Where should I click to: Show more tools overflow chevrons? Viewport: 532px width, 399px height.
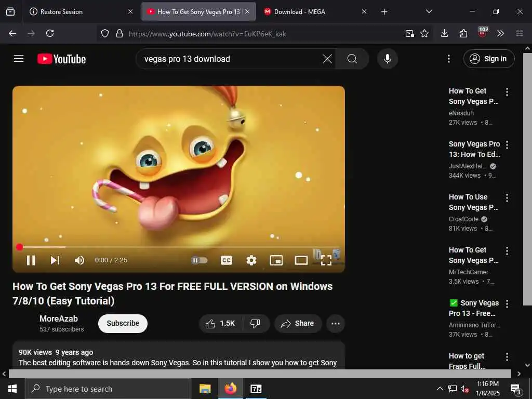coord(500,33)
